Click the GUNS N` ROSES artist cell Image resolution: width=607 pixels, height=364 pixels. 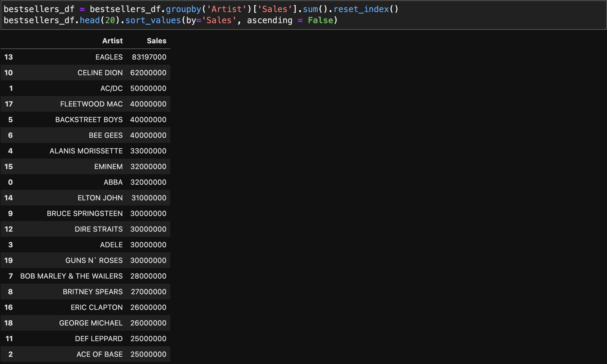[x=94, y=260]
